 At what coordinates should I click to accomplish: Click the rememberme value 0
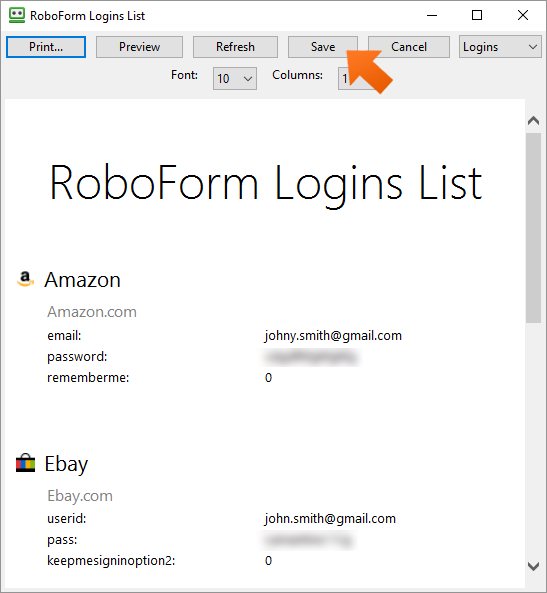click(x=268, y=378)
